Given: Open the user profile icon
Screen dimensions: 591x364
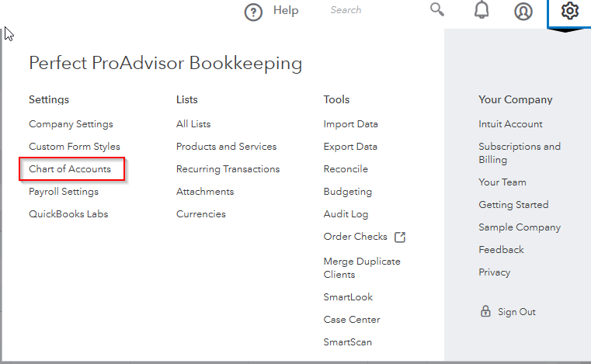Looking at the screenshot, I should tap(523, 12).
